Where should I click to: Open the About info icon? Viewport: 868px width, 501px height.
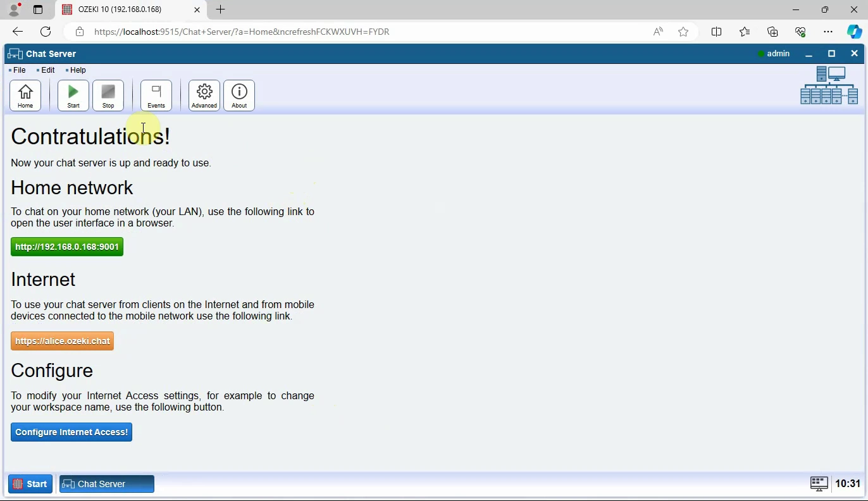239,96
